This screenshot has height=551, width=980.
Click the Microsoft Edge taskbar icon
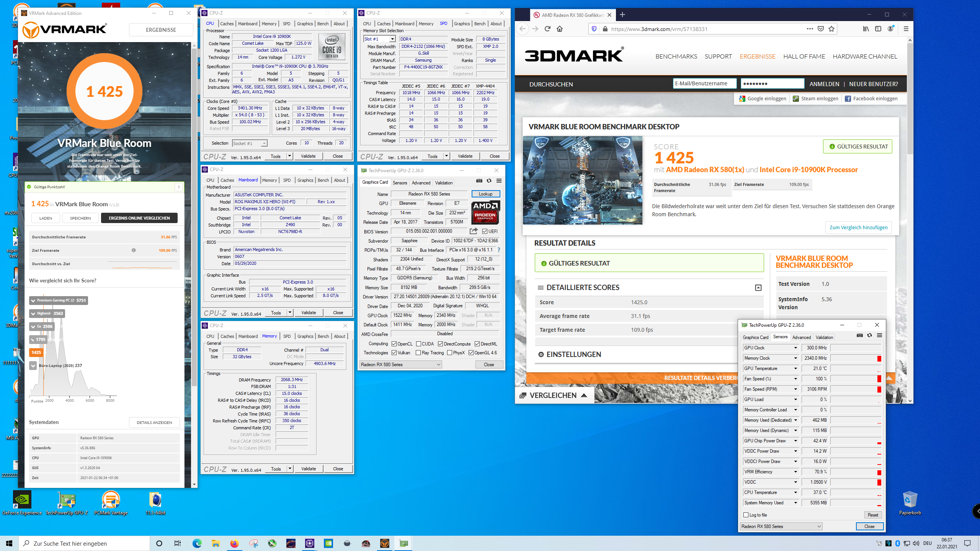[x=197, y=543]
